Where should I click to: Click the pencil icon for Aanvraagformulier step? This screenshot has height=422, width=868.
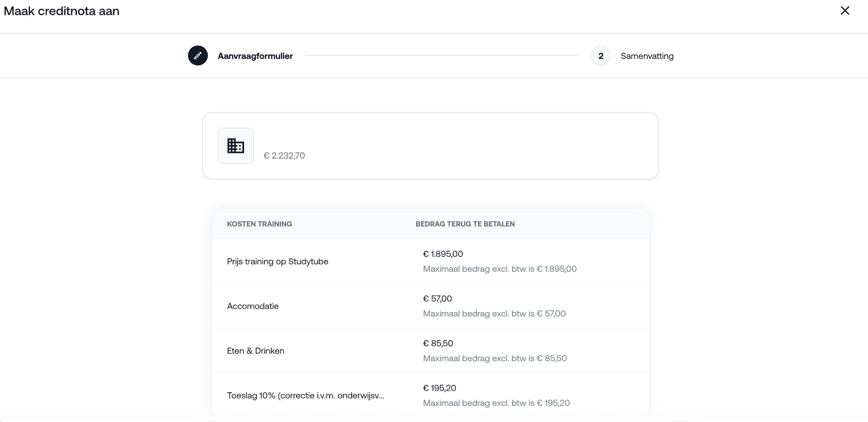tap(198, 55)
